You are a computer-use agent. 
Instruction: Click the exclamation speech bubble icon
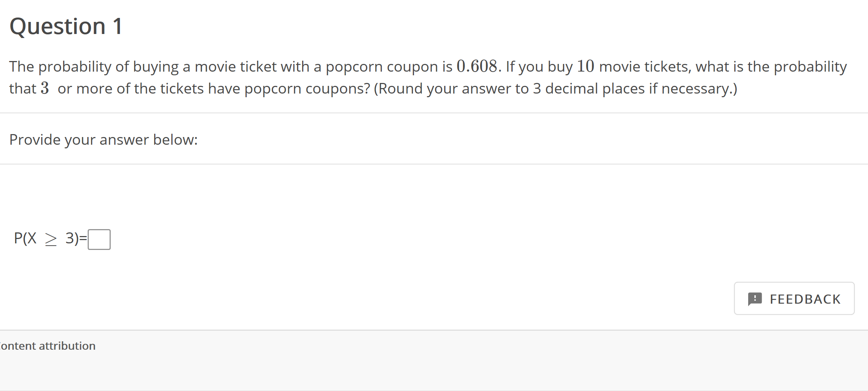coord(755,299)
